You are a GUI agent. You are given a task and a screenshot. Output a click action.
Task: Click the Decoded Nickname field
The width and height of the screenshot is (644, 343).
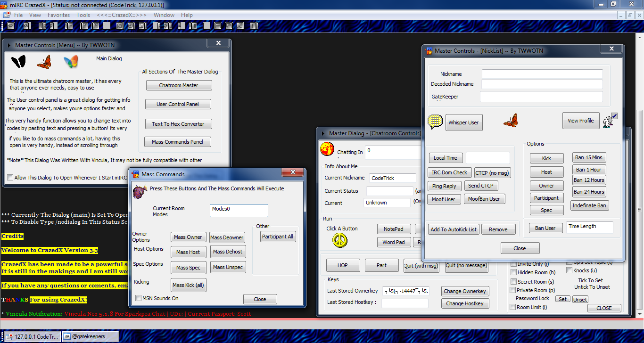pos(542,84)
